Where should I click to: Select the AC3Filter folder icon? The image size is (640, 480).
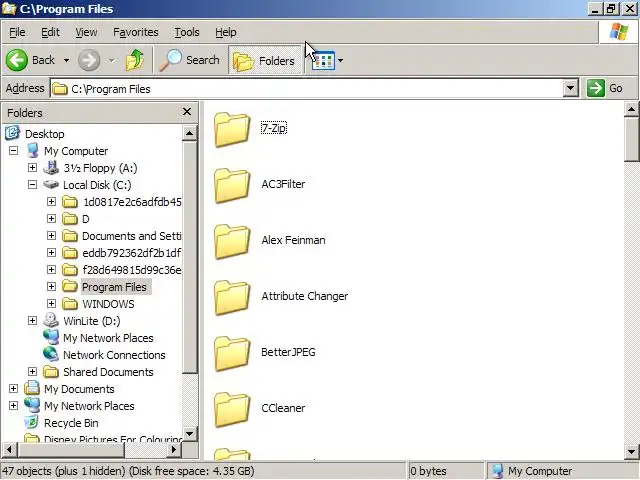(232, 186)
